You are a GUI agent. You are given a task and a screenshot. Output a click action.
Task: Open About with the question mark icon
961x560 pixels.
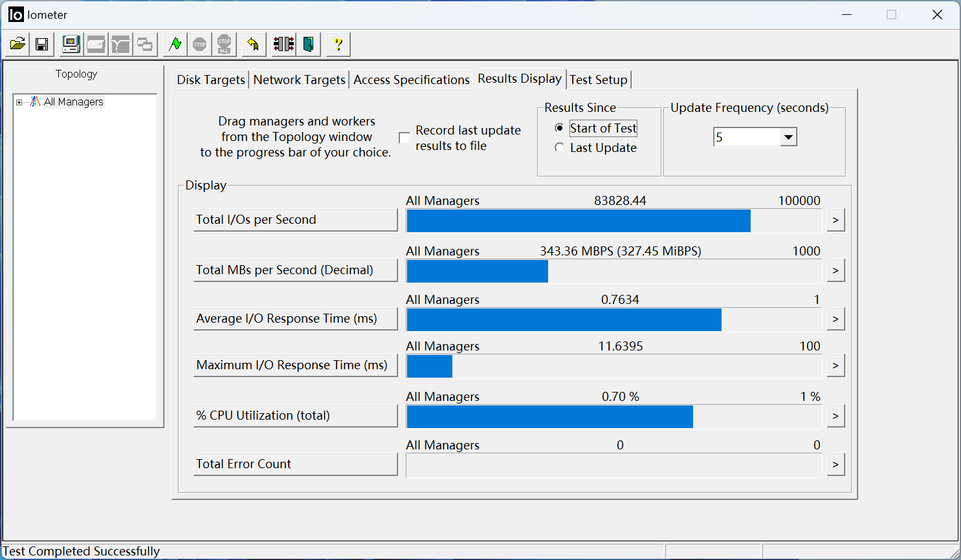click(x=338, y=45)
